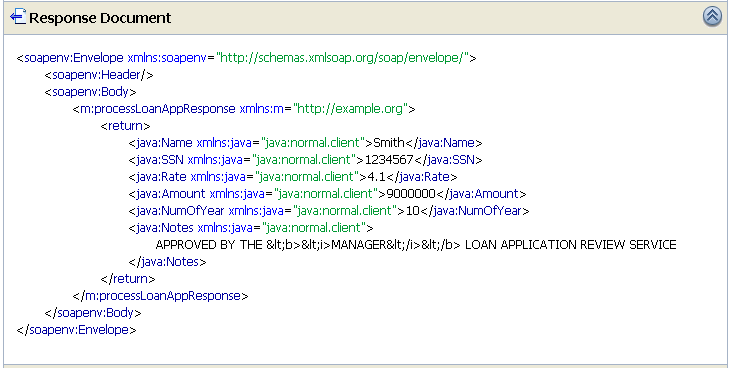Select the Amount value 9000000

411,194
